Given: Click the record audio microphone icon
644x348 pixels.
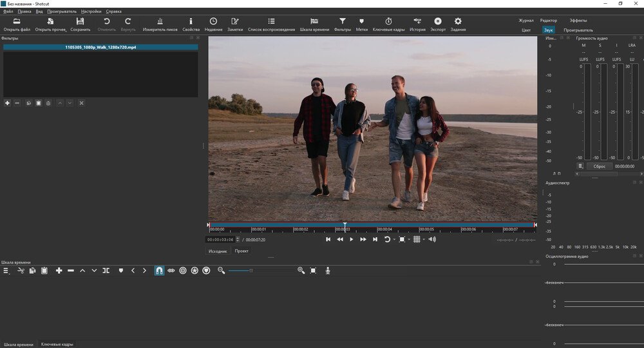Looking at the screenshot, I should click(328, 271).
